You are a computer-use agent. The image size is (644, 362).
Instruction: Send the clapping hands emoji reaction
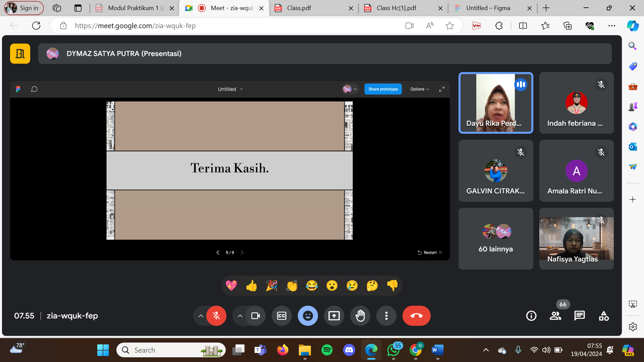pos(292,286)
